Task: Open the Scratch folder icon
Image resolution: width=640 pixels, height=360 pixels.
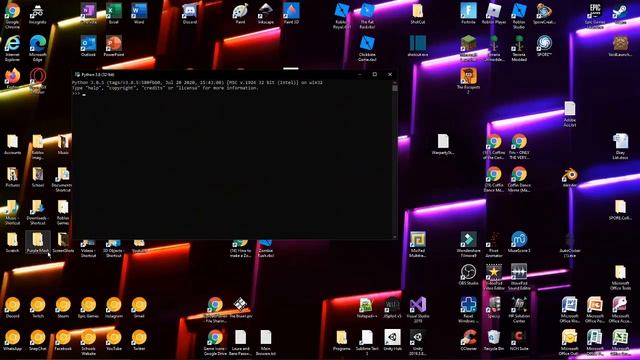Action: (12, 242)
